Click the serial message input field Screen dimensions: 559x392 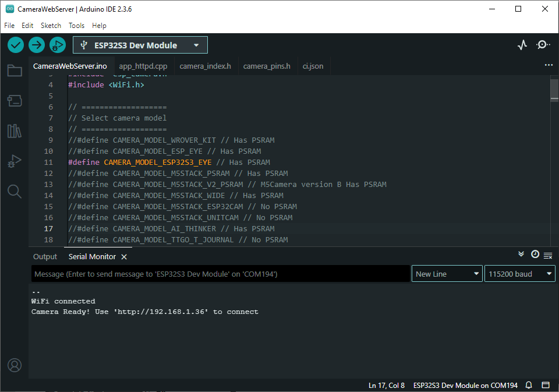tap(221, 274)
